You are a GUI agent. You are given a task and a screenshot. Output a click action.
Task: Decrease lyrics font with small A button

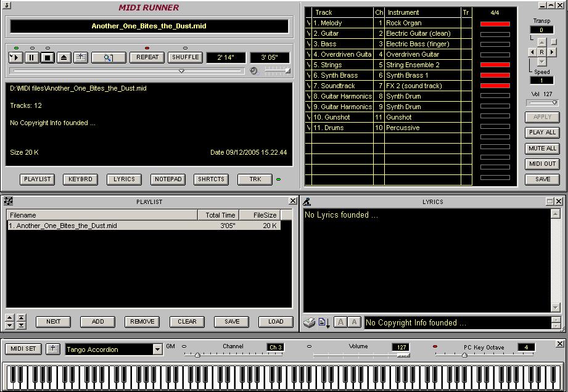pos(354,322)
